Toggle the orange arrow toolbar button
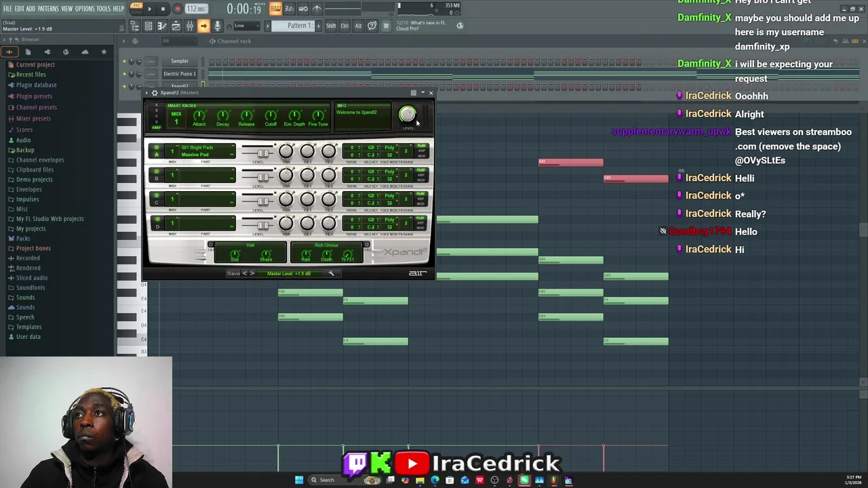 pos(203,26)
